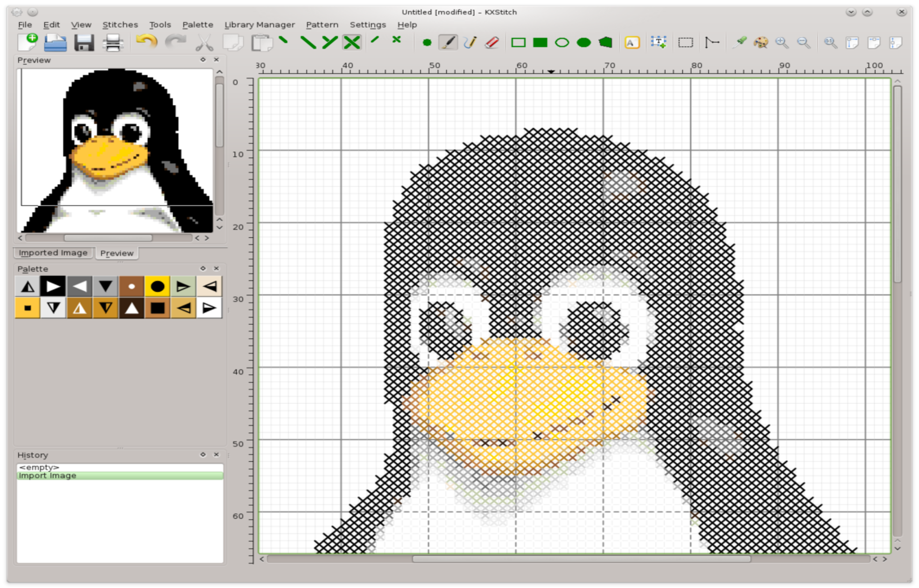Image resolution: width=919 pixels, height=588 pixels.
Task: Select the backstitch line tool
Action: point(712,42)
